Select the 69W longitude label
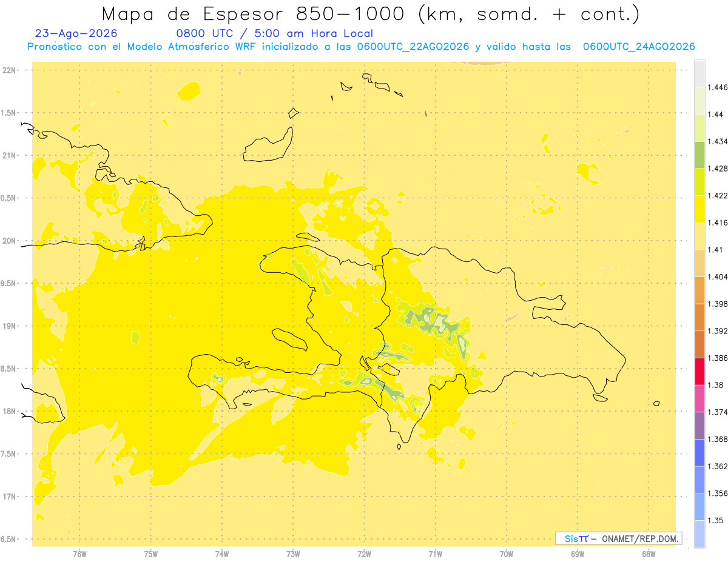The height and width of the screenshot is (562, 728). pos(578,554)
